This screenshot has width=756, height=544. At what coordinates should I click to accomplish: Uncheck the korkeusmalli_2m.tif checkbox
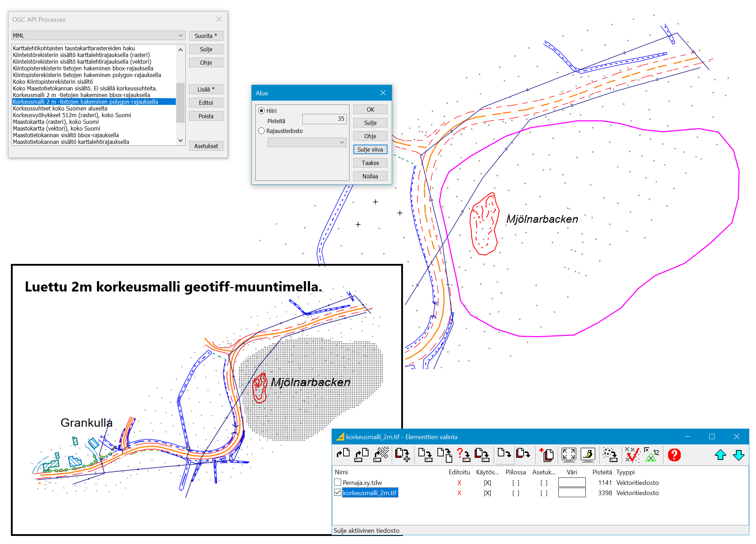point(338,492)
